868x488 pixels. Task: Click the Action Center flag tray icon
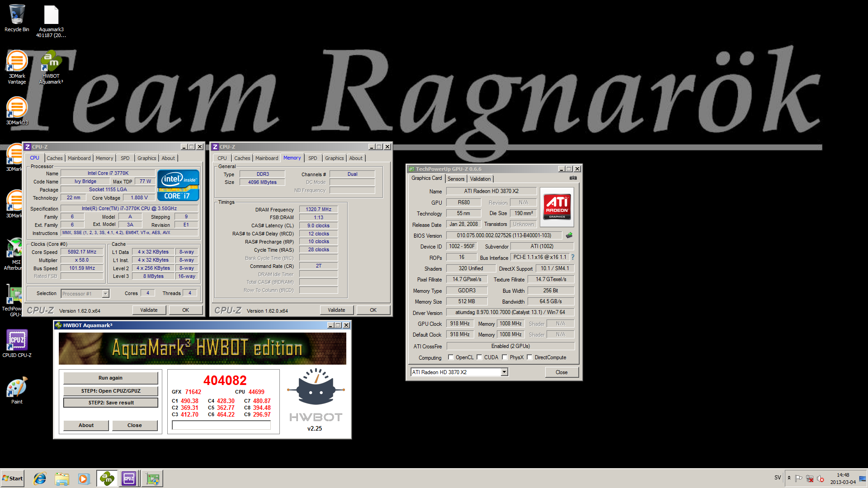(798, 479)
